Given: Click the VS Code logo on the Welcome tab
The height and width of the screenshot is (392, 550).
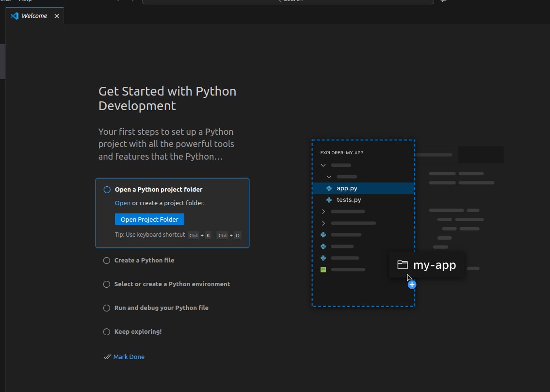Looking at the screenshot, I should pyautogui.click(x=15, y=16).
